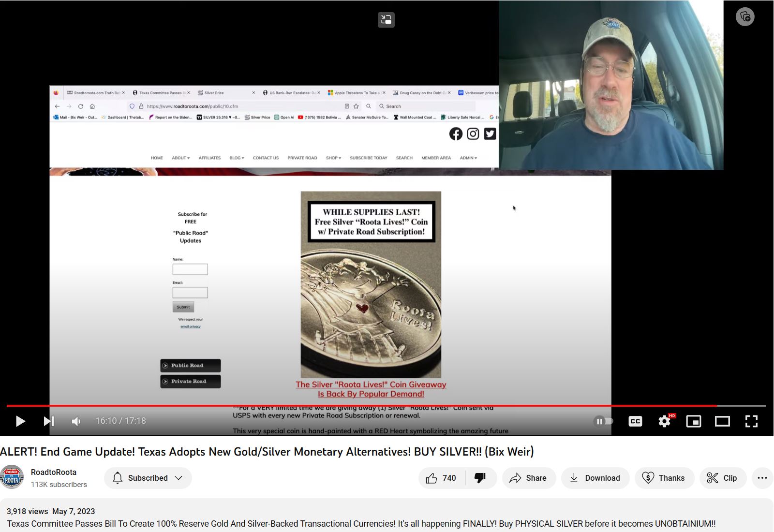Like the video with 740 likes

coord(442,478)
